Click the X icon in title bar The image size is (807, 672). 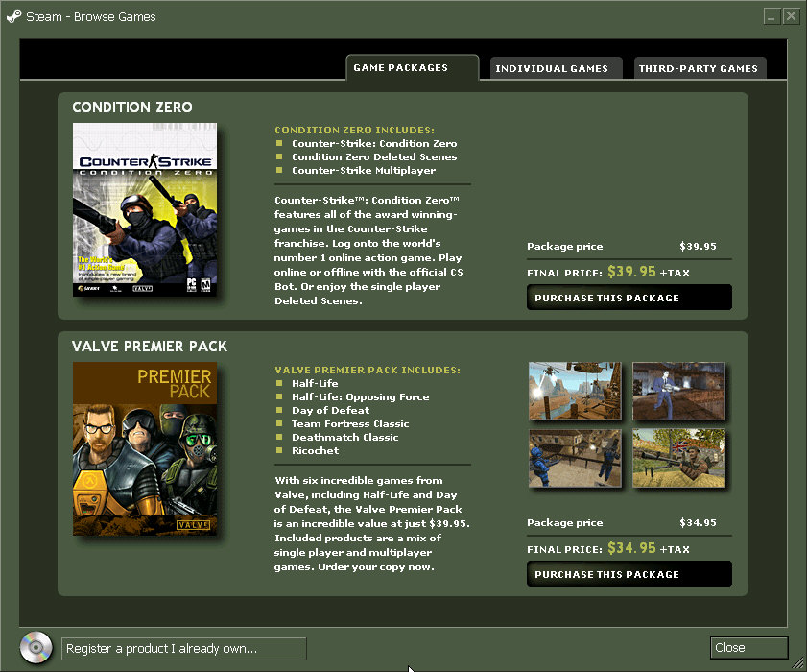(791, 16)
